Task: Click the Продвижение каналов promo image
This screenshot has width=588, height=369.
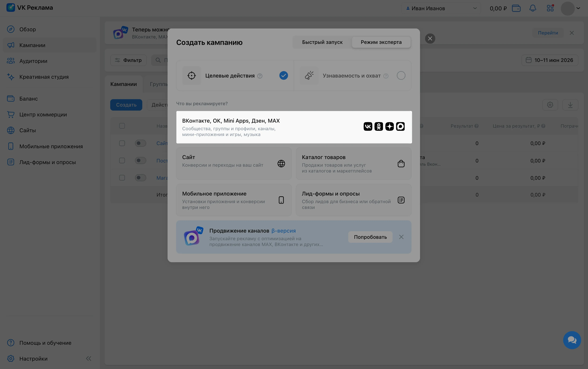Action: (x=193, y=236)
